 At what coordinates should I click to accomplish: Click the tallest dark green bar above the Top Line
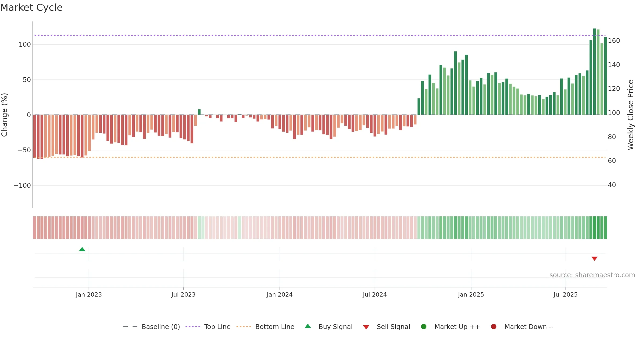pyautogui.click(x=594, y=72)
